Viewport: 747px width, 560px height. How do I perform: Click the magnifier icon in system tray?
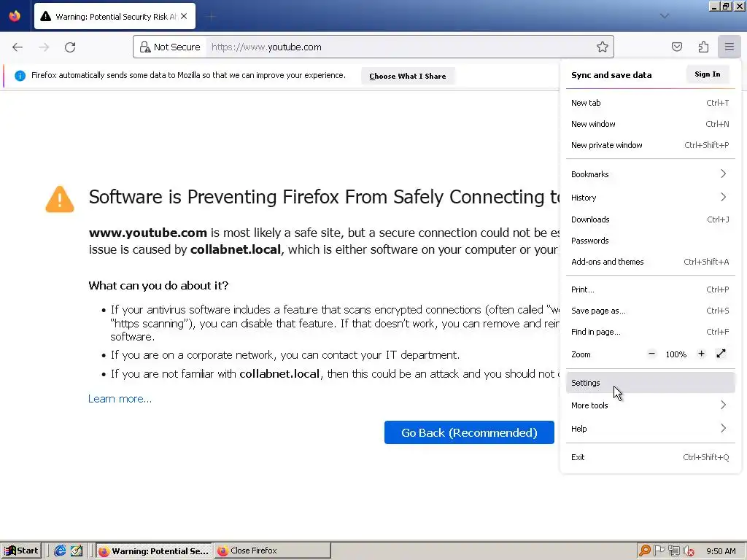645,551
